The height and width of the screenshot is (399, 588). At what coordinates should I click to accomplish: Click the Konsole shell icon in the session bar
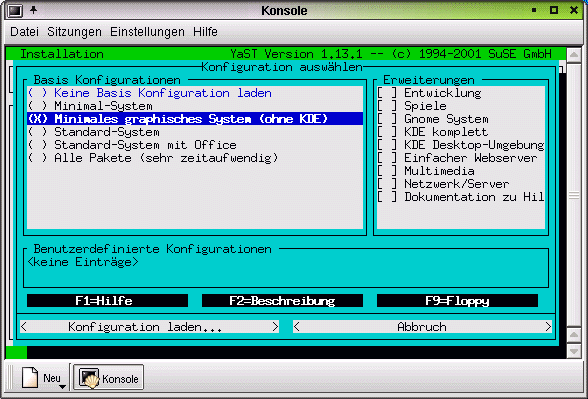89,378
